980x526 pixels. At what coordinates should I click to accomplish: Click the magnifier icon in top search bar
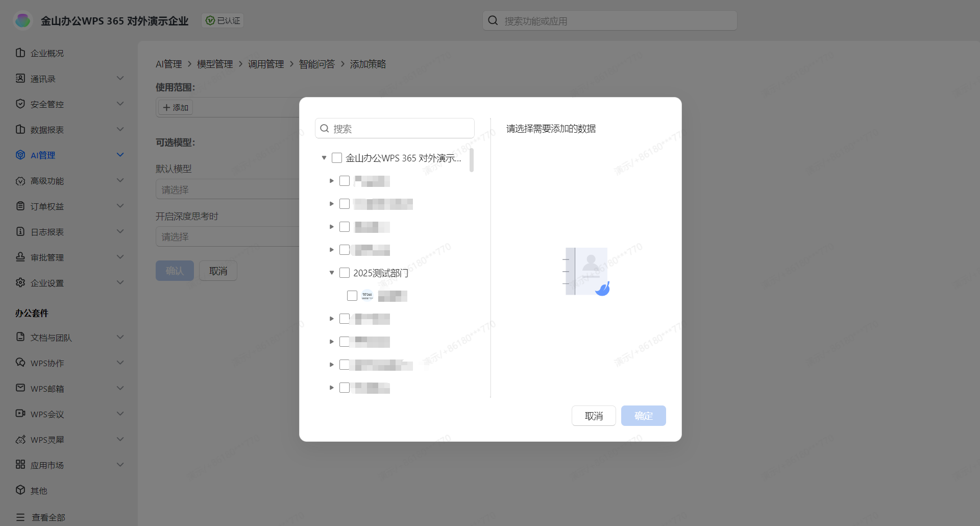click(493, 20)
